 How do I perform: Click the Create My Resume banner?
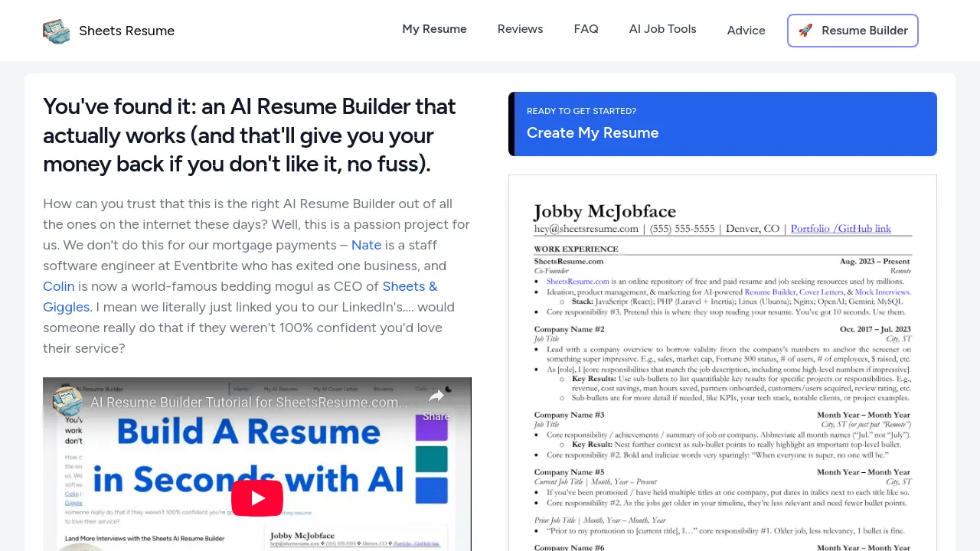[x=723, y=124]
